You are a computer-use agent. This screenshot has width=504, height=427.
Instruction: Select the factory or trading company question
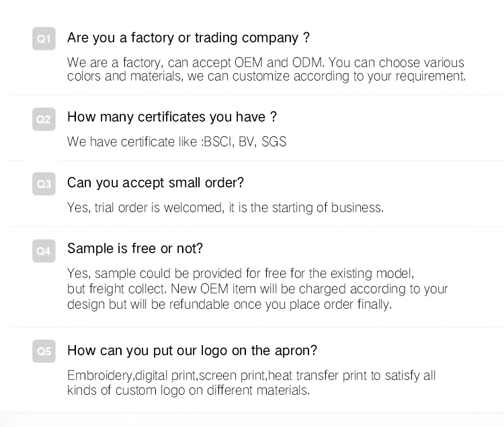click(188, 38)
